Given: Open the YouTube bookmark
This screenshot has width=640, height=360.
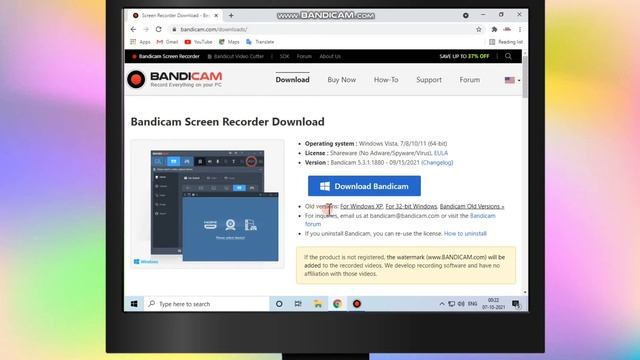Looking at the screenshot, I should [x=198, y=42].
